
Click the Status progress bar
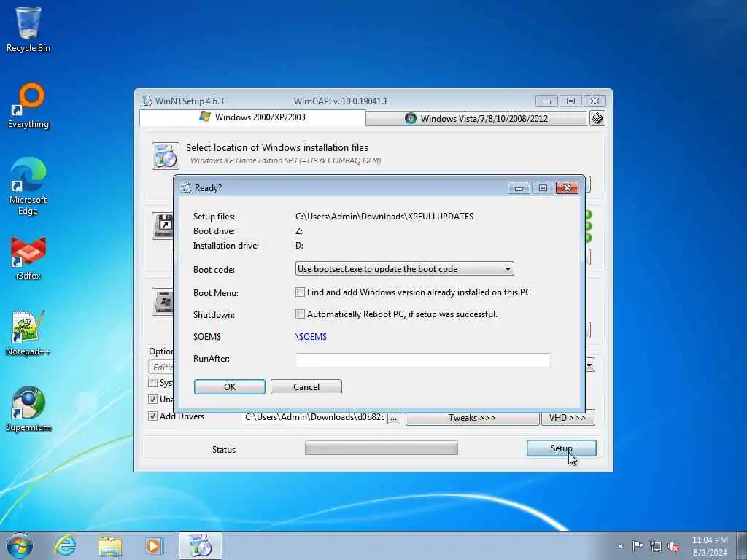[x=381, y=448]
